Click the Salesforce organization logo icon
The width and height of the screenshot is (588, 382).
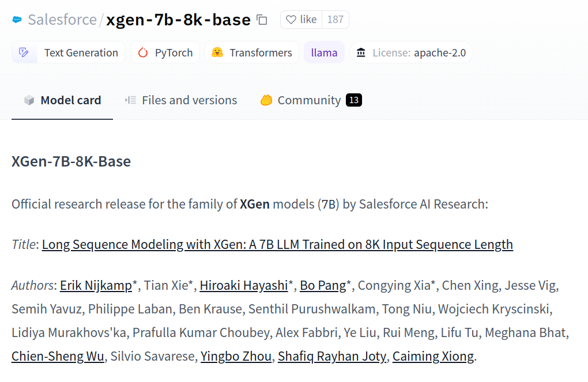[x=17, y=18]
